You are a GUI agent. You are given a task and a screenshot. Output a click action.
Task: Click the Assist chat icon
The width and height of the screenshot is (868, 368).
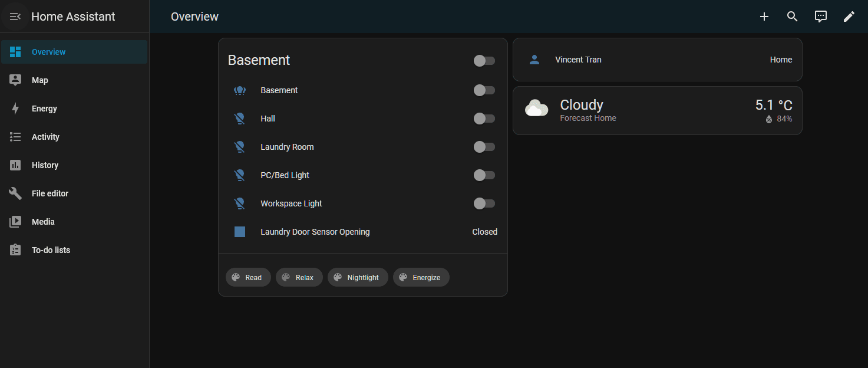coord(820,17)
